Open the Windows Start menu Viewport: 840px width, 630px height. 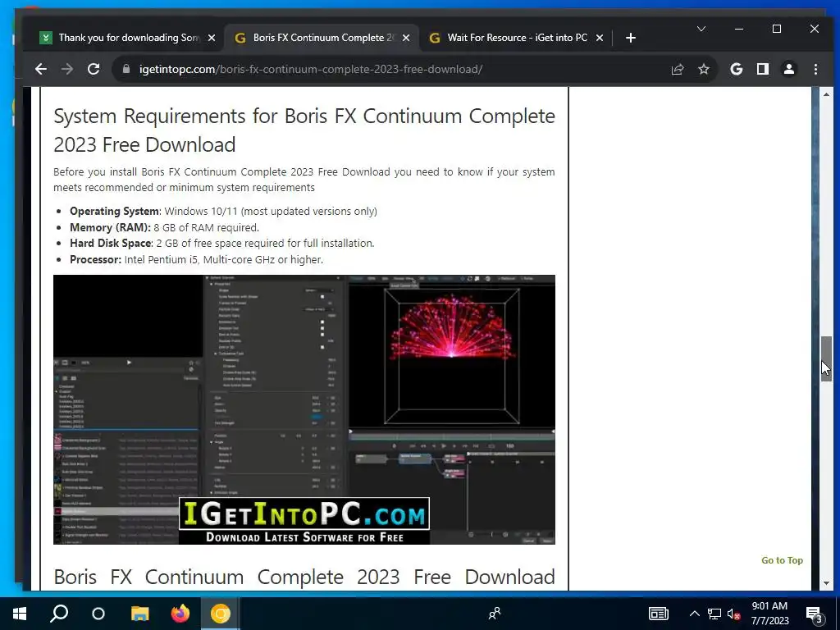tap(20, 614)
